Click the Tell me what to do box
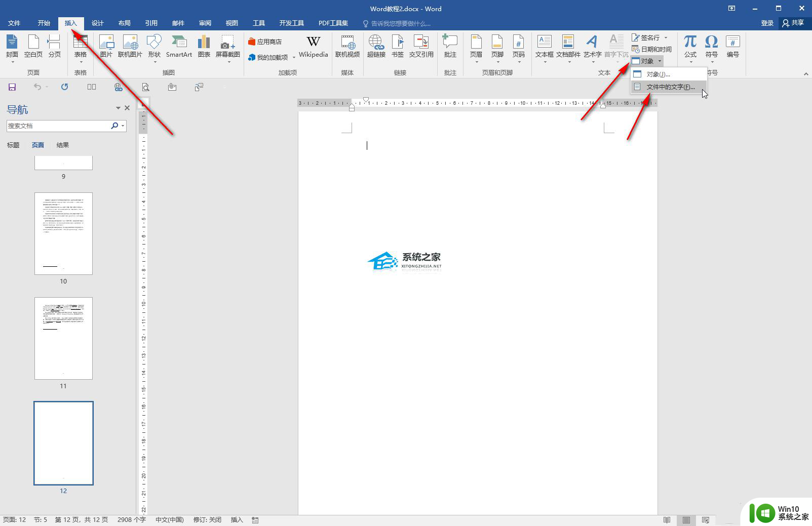Image resolution: width=812 pixels, height=526 pixels. (397, 23)
